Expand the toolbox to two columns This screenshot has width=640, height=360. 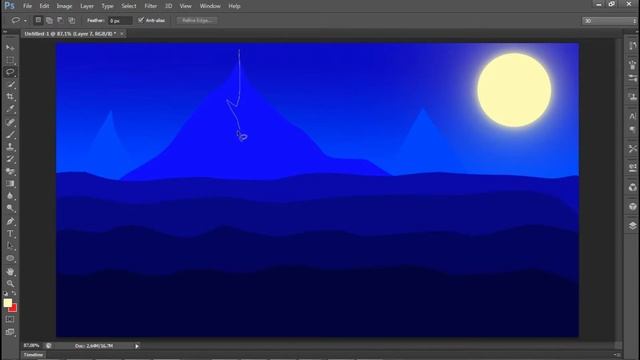5,32
